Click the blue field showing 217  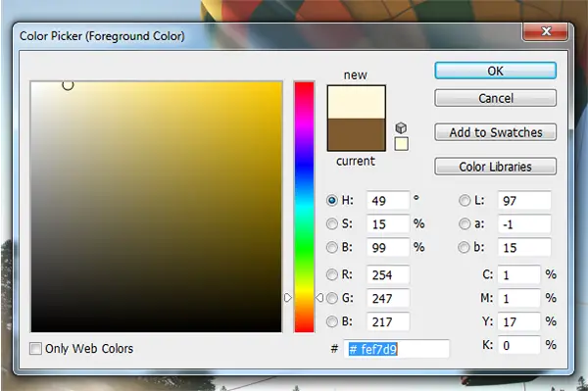(388, 321)
